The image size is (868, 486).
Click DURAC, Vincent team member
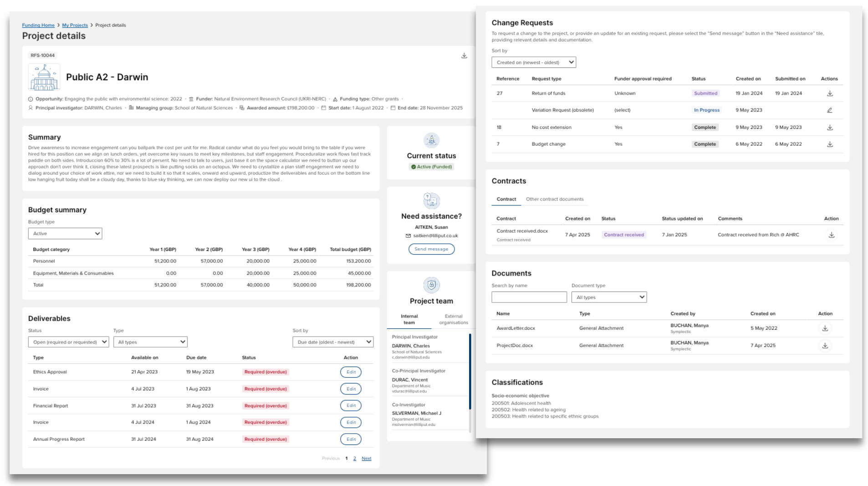pyautogui.click(x=410, y=380)
